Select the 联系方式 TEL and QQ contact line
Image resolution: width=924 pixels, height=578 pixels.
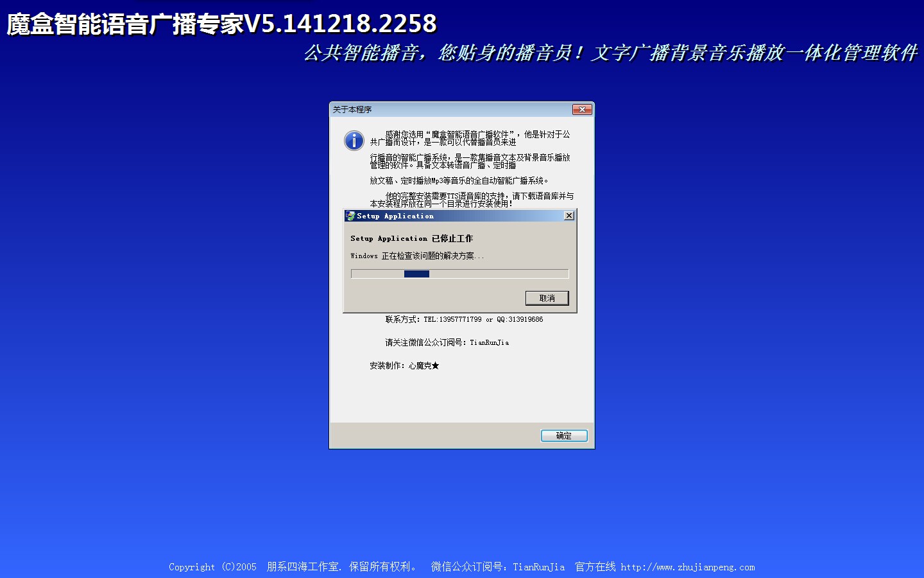click(x=464, y=319)
